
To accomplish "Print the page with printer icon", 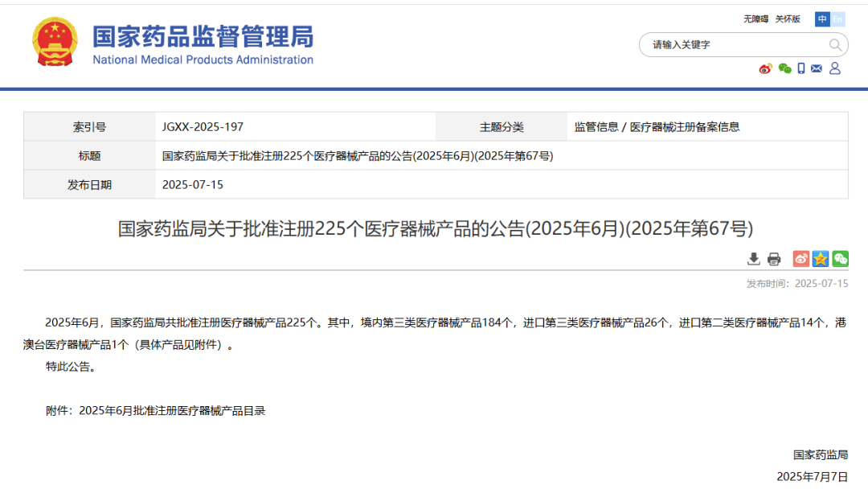I will 774,259.
